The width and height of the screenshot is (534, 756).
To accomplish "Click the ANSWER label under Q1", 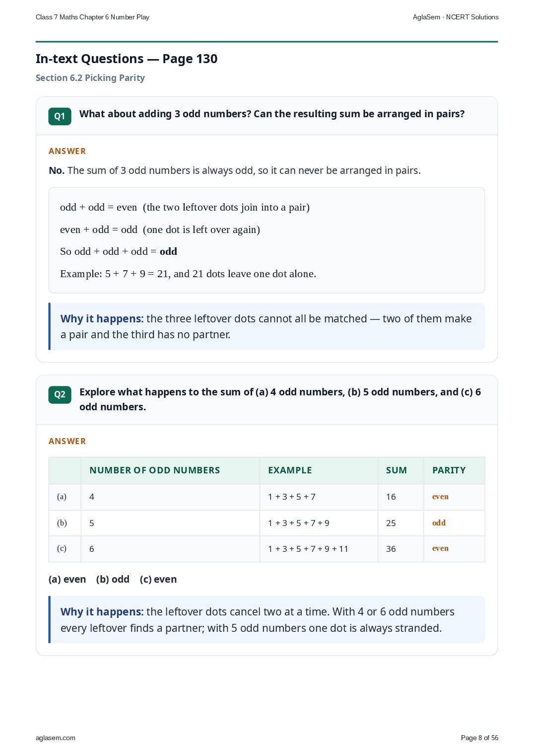I will 67,151.
